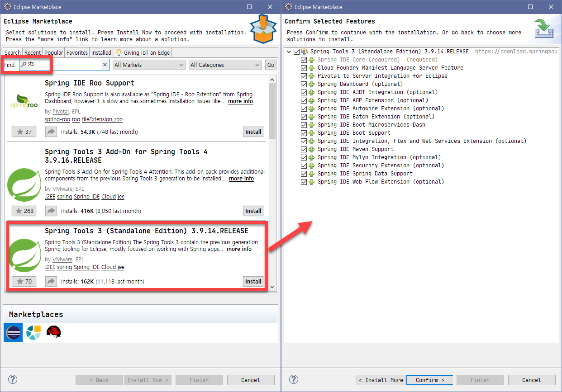Toggle Spring IDE Autowire Extension checkbox

304,109
